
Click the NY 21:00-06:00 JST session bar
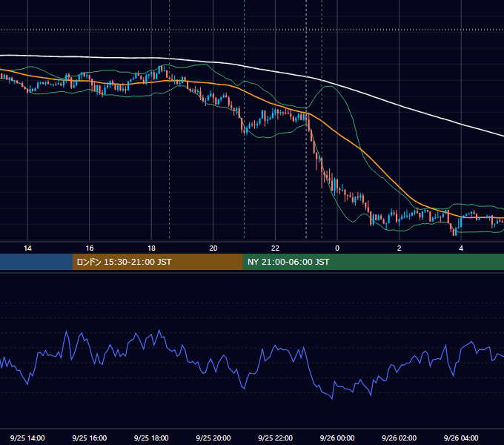pyautogui.click(x=373, y=262)
